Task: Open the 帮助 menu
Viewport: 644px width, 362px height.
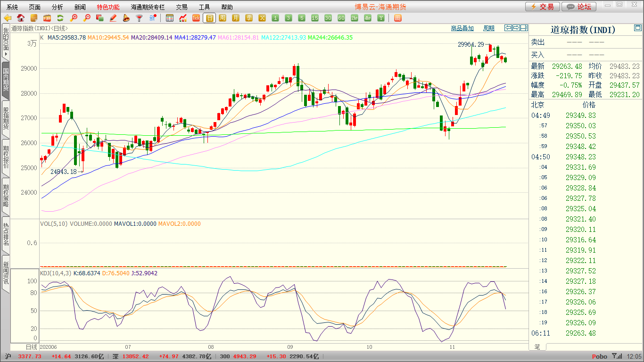Action: pyautogui.click(x=227, y=7)
